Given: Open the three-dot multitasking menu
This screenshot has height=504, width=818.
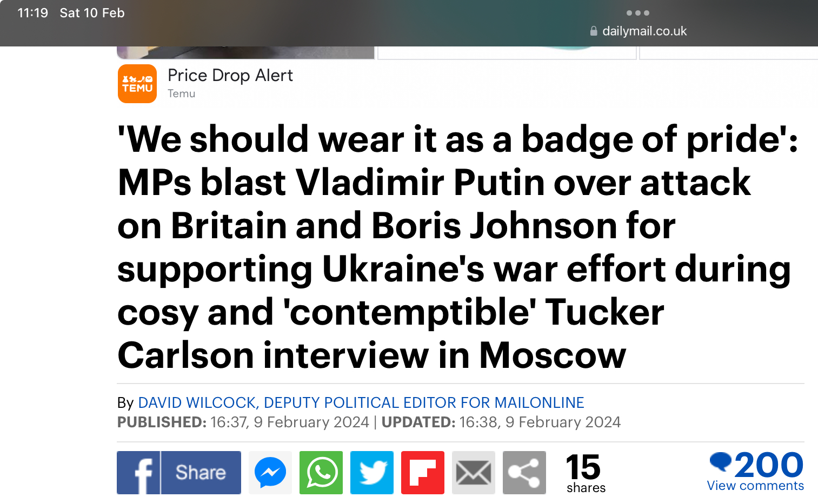Looking at the screenshot, I should click(x=638, y=13).
